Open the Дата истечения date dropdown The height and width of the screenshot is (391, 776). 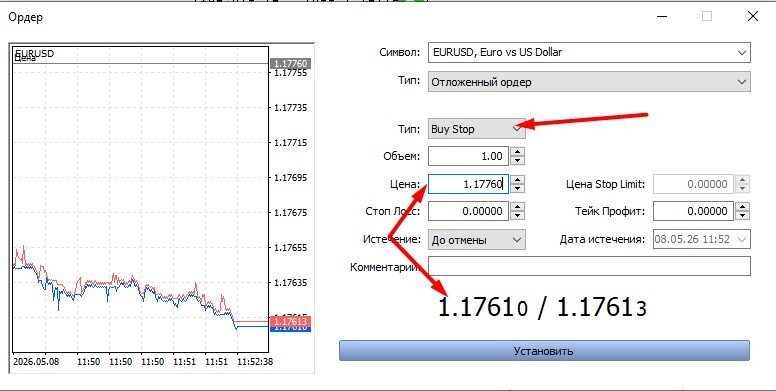pyautogui.click(x=702, y=240)
